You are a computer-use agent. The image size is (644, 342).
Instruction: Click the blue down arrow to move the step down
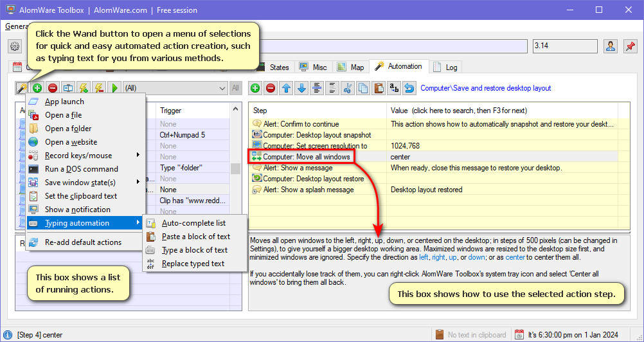302,88
